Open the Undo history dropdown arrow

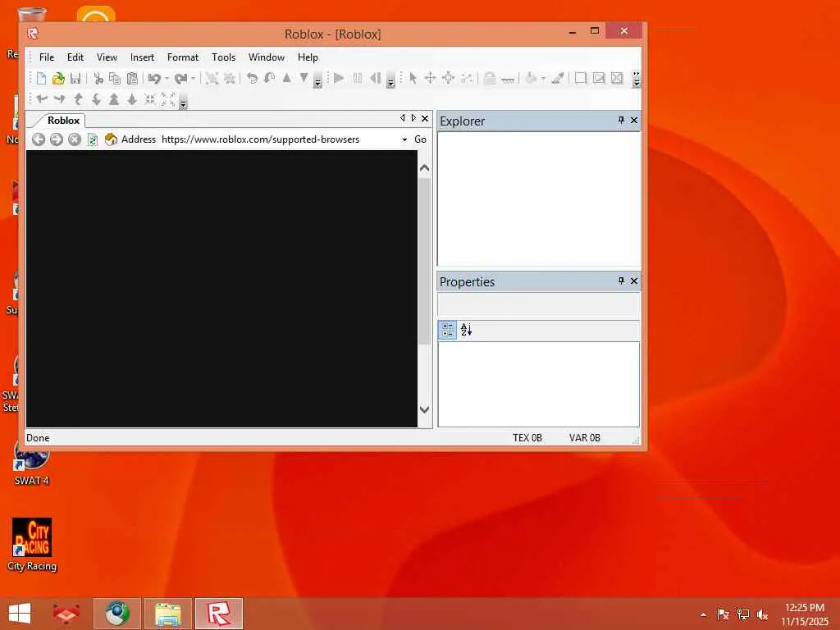click(x=167, y=79)
